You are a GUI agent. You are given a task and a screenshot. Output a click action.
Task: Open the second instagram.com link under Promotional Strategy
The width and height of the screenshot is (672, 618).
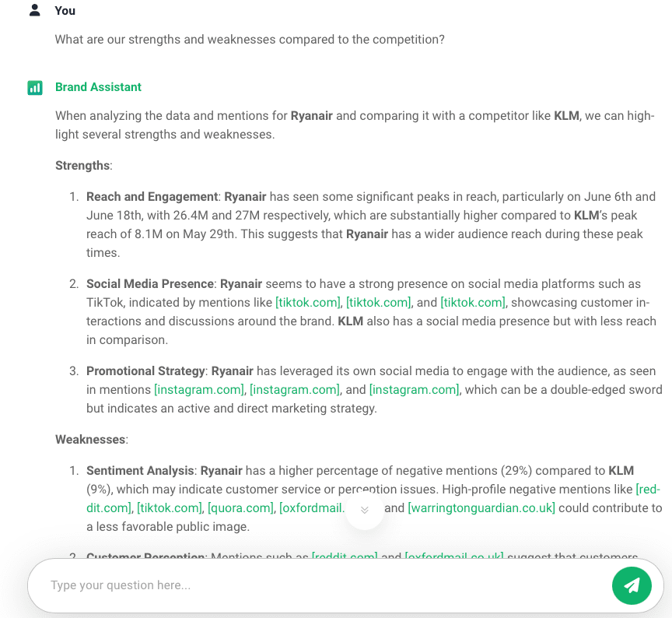[295, 389]
